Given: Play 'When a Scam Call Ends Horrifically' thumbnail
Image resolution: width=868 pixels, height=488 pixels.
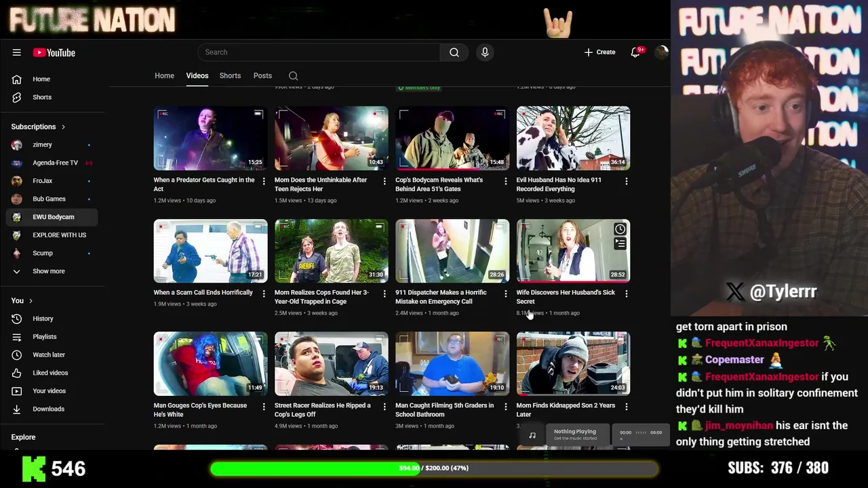Looking at the screenshot, I should pos(210,251).
